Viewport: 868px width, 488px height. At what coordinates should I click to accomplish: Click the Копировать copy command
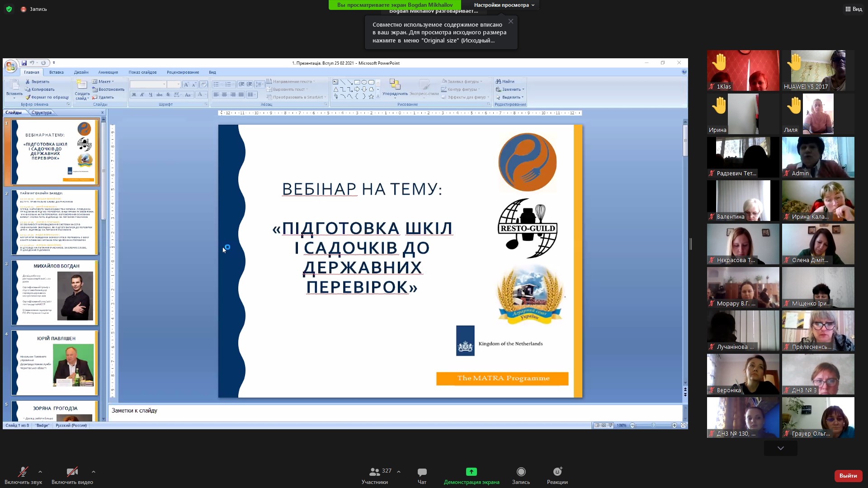click(40, 89)
